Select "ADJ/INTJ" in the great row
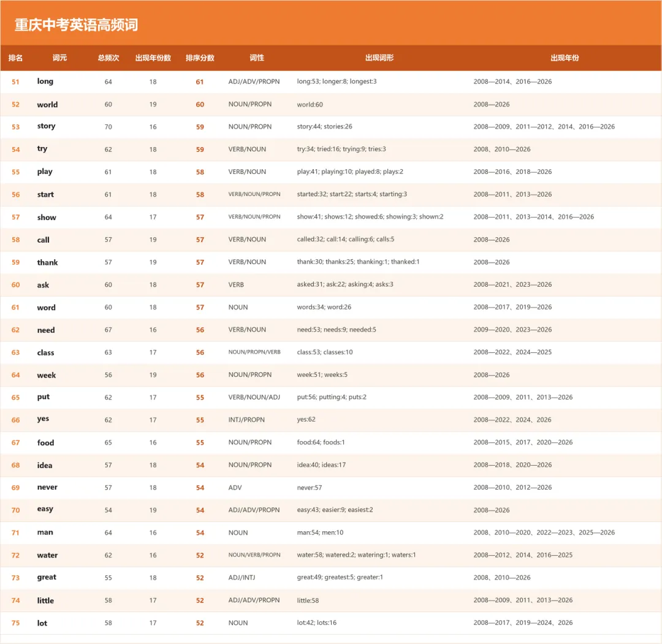The width and height of the screenshot is (662, 644). click(x=242, y=577)
